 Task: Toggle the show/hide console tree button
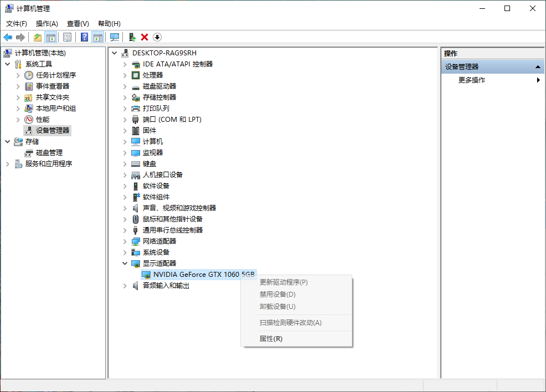tap(51, 37)
